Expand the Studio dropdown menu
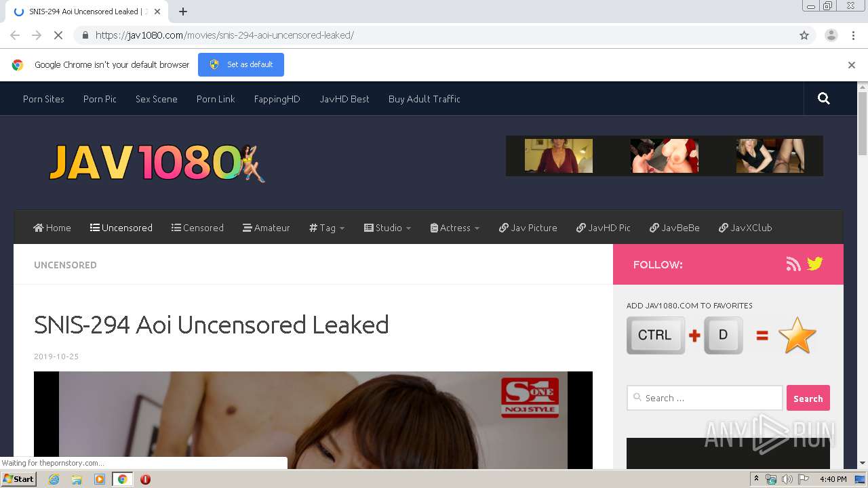The image size is (868, 488). tap(388, 228)
